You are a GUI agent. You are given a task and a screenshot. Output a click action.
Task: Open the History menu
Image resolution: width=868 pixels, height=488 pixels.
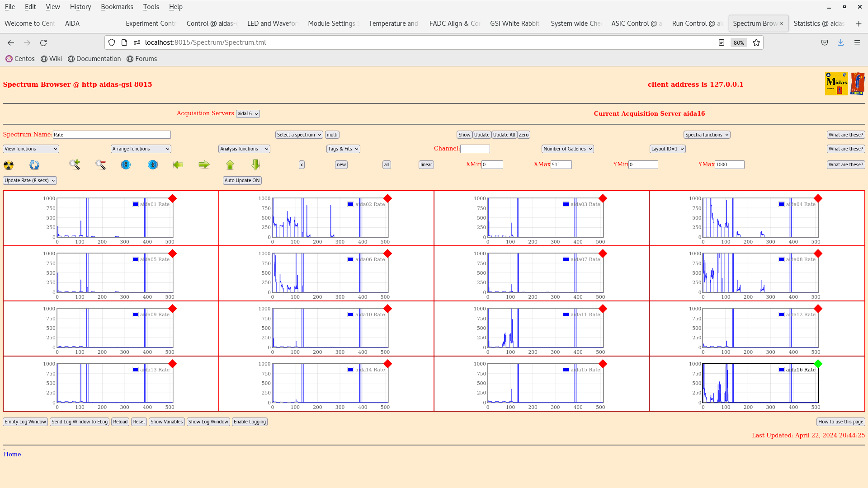[x=80, y=7]
